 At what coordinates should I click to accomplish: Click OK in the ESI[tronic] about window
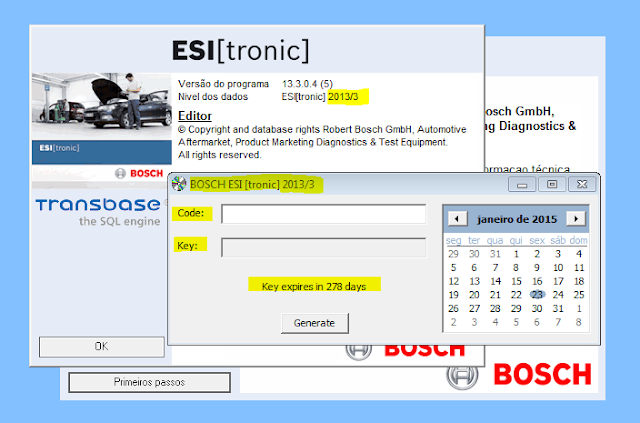coord(102,346)
